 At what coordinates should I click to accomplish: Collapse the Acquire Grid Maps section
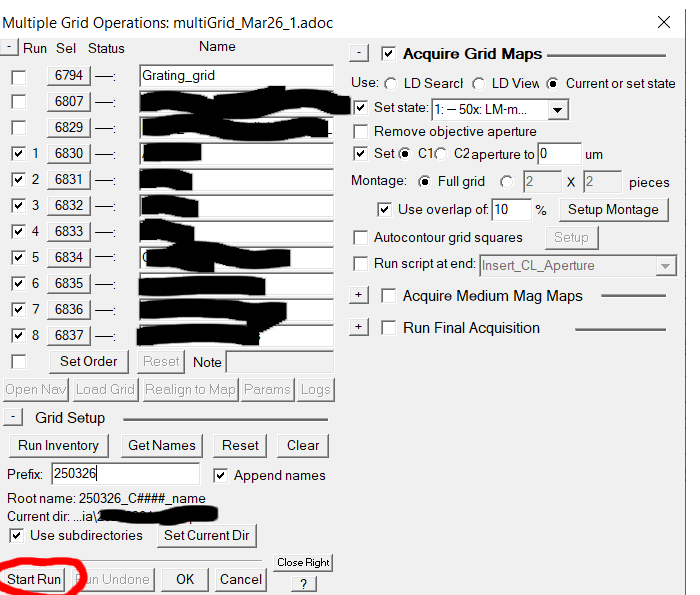tap(359, 53)
